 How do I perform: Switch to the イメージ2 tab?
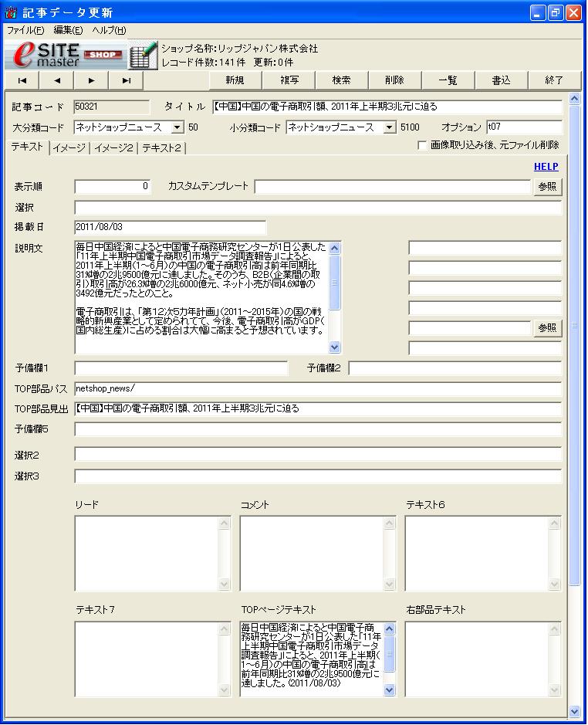point(113,148)
